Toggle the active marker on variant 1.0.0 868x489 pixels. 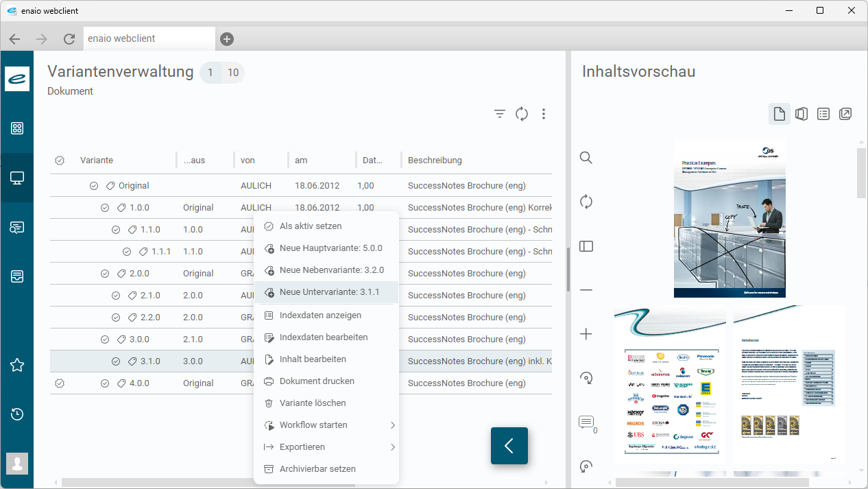point(105,207)
